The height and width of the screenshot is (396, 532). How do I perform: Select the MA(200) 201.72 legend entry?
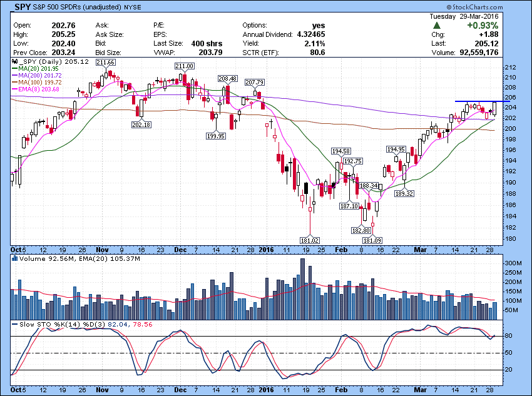[x=37, y=75]
